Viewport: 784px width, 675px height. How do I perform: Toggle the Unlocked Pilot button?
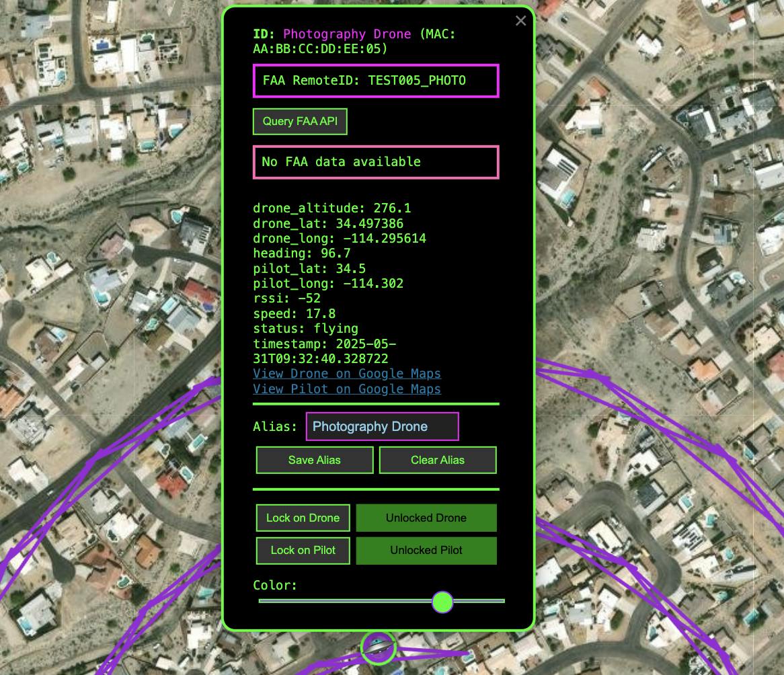426,551
